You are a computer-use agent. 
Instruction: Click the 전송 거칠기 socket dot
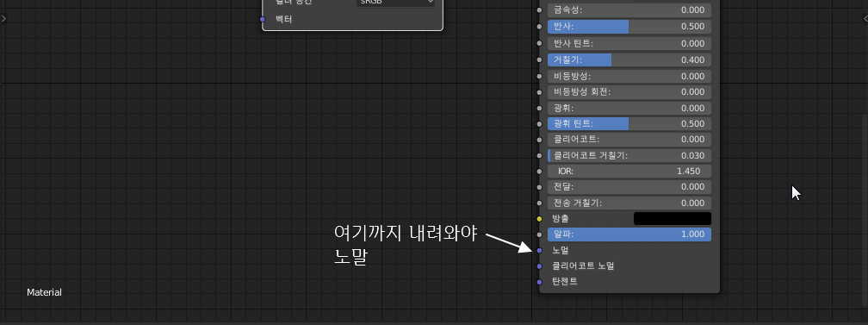click(x=540, y=203)
